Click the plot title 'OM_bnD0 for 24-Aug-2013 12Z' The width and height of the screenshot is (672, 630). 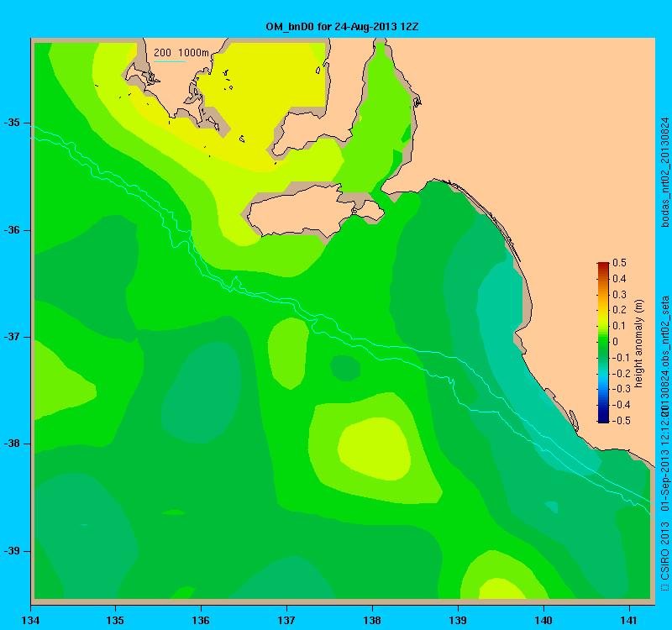[x=342, y=27]
